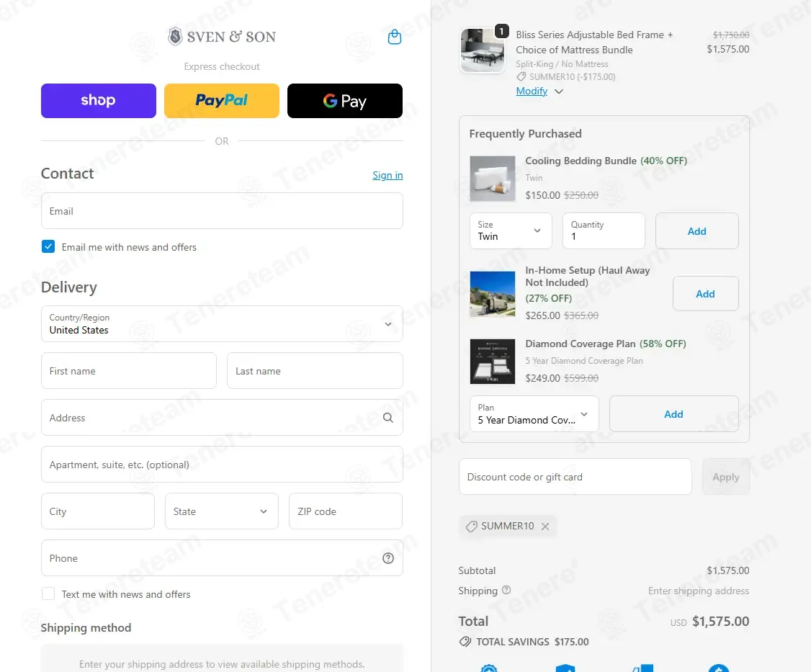
Task: Focus the Address field
Action: 222,418
